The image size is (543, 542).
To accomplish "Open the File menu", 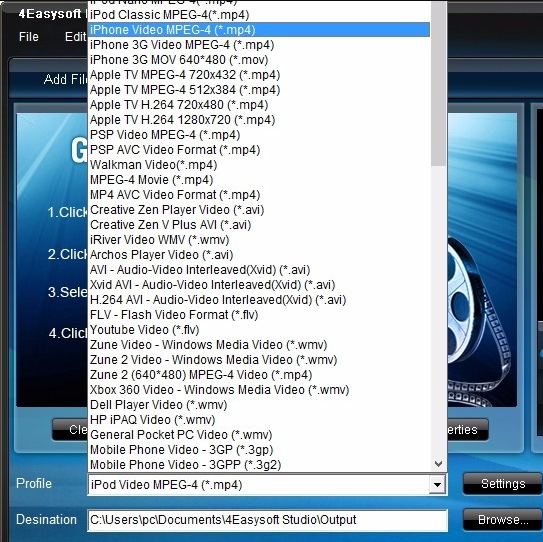I will [29, 37].
